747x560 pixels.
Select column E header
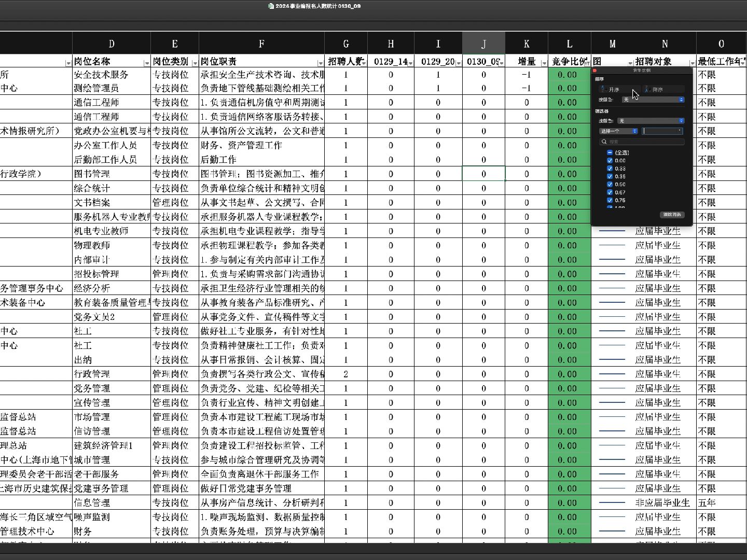click(175, 44)
